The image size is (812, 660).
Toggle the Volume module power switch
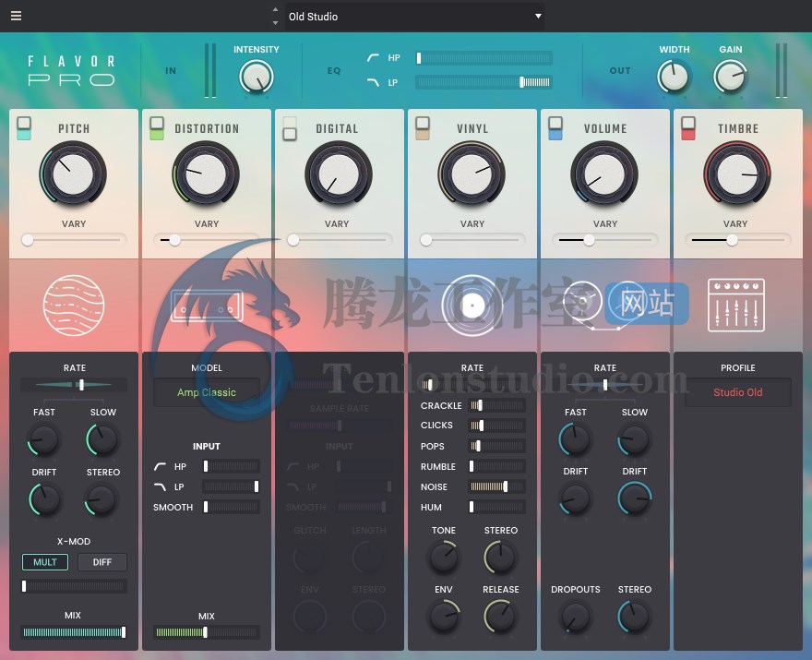point(555,128)
